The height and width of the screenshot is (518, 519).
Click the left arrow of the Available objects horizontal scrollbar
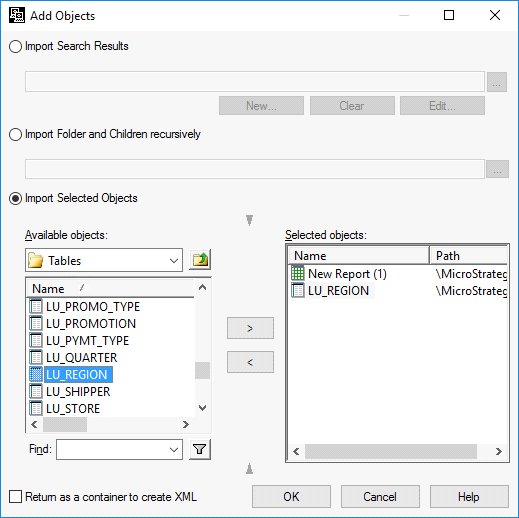click(x=34, y=424)
